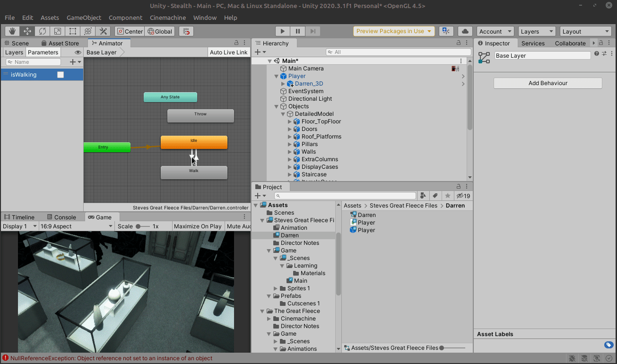
Task: Click the red error icon in status bar
Action: (x=5, y=358)
